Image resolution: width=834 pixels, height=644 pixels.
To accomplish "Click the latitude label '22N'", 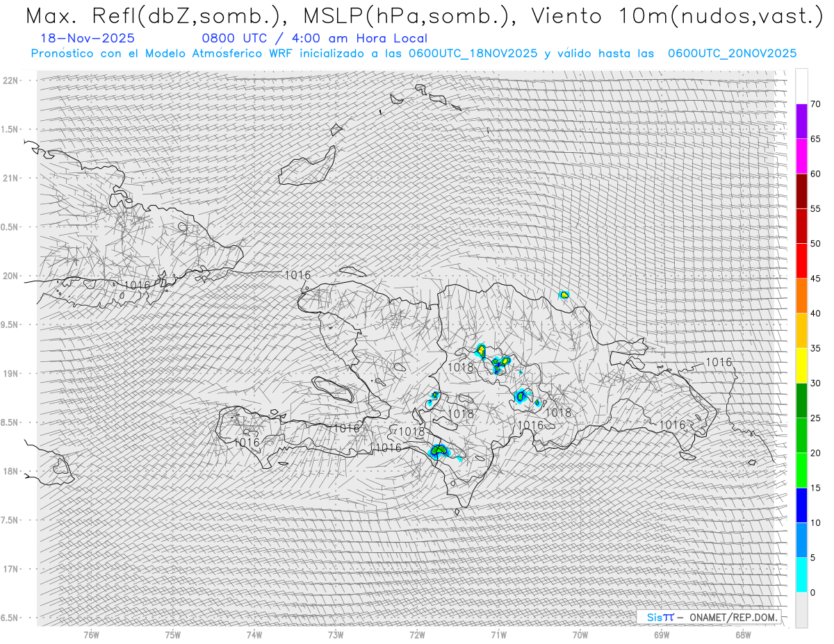I will (11, 81).
